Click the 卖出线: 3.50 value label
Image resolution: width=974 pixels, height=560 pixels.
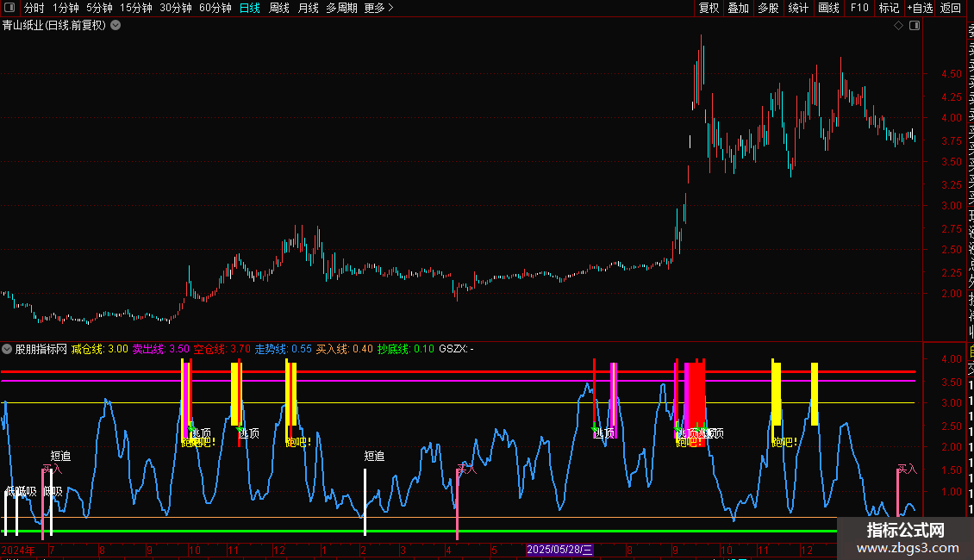(161, 349)
